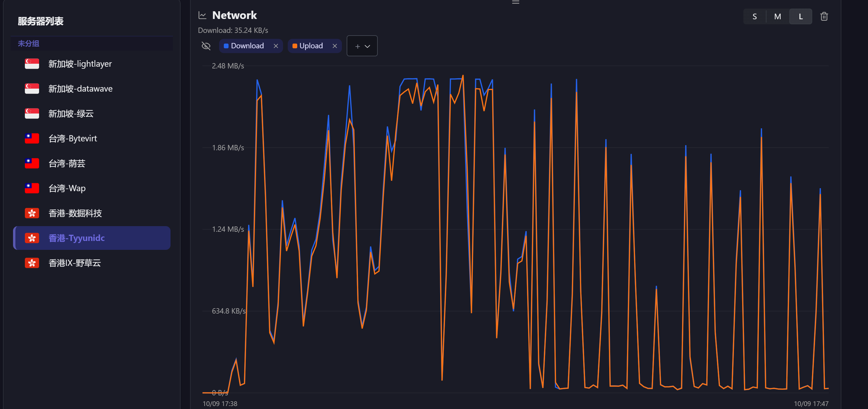Open the add-series plus dropdown

pyautogui.click(x=362, y=46)
